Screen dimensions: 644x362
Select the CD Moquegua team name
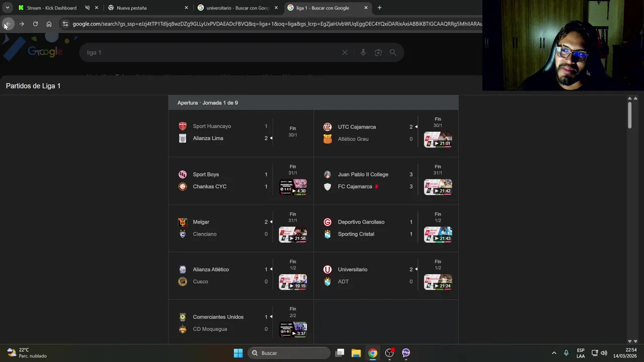pos(210,329)
